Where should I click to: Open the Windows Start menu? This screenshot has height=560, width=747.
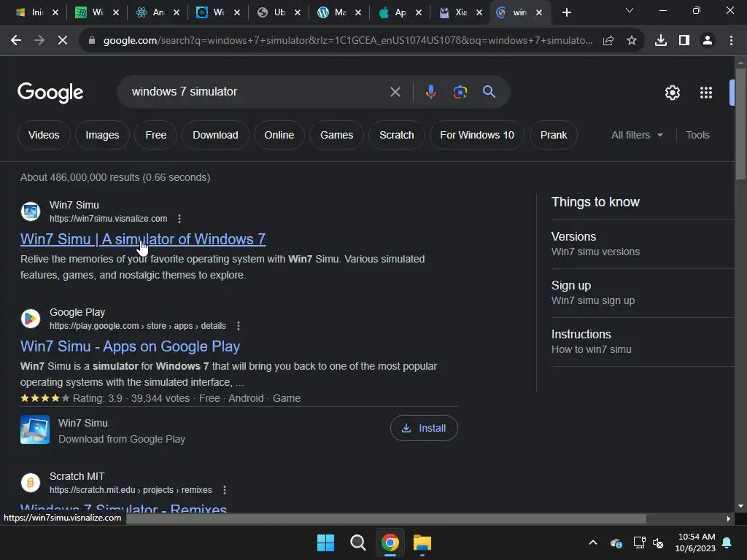point(325,542)
